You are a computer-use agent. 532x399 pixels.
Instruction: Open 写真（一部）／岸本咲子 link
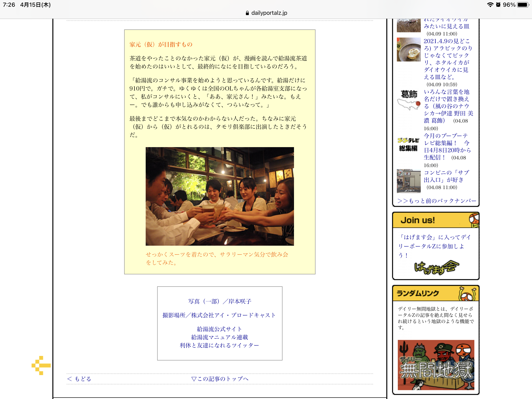pyautogui.click(x=220, y=301)
